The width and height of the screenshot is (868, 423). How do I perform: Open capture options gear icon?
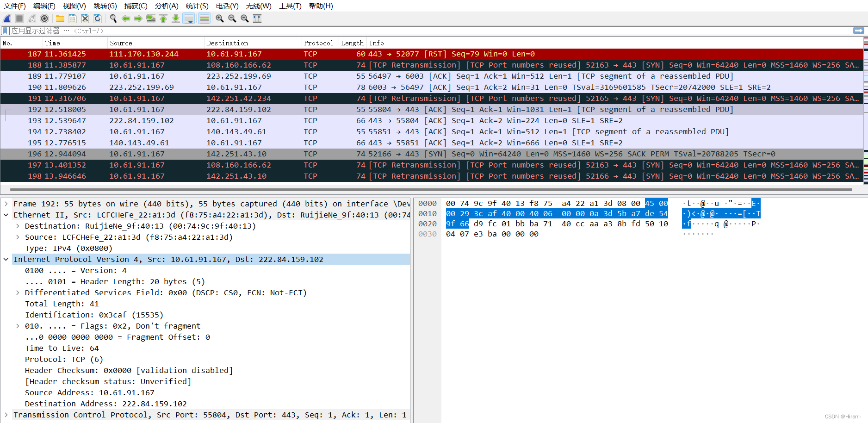(44, 19)
